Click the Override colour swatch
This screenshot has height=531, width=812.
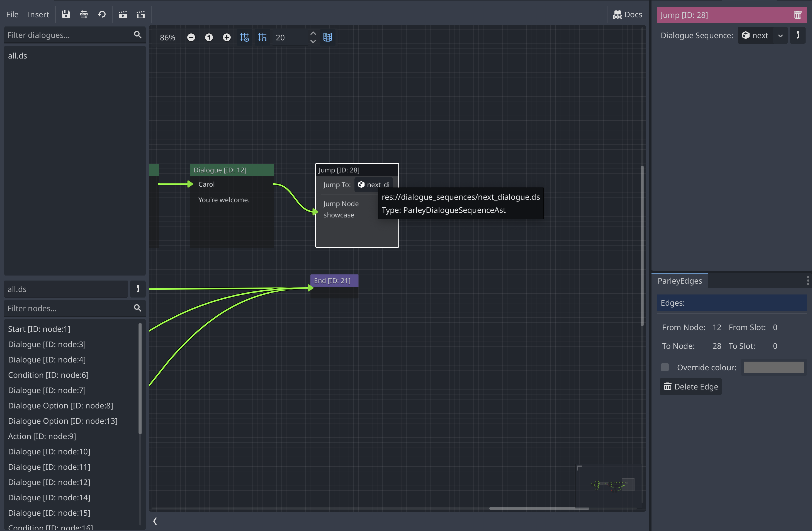774,367
